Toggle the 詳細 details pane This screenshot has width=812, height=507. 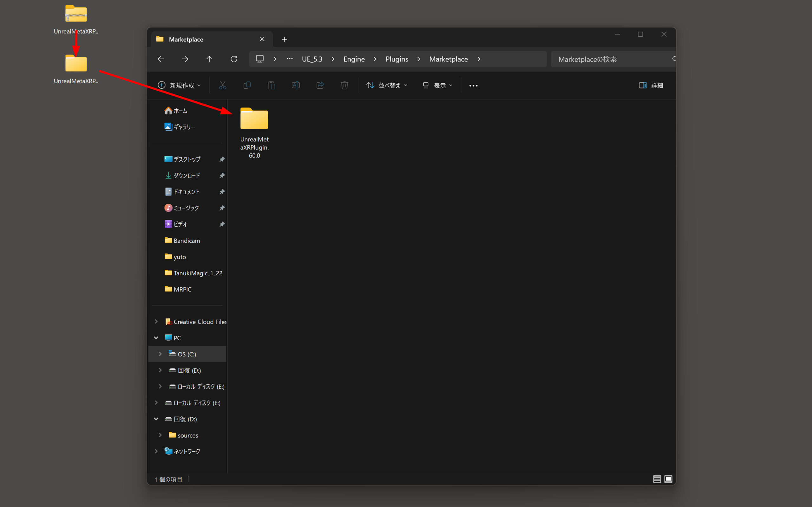pos(651,86)
